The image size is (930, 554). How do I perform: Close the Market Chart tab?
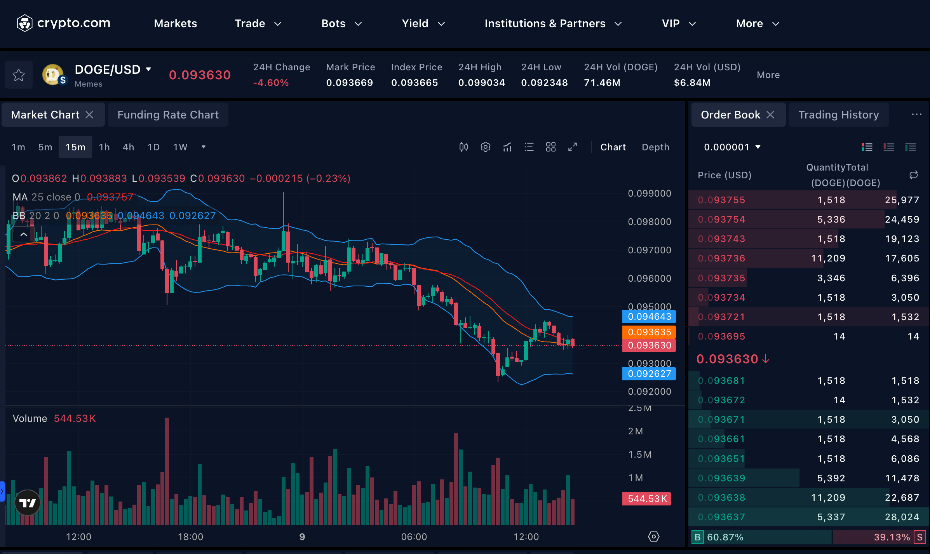tap(90, 114)
